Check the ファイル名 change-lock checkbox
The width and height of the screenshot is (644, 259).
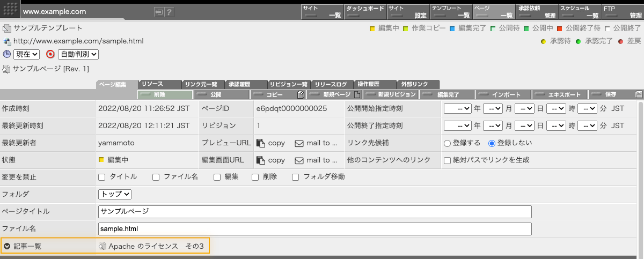click(156, 177)
